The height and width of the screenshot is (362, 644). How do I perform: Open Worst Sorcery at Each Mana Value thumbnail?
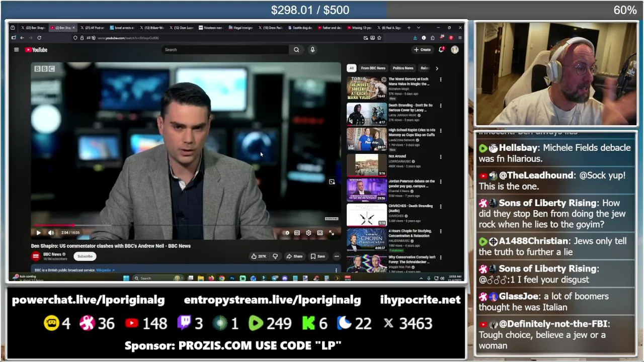click(367, 88)
